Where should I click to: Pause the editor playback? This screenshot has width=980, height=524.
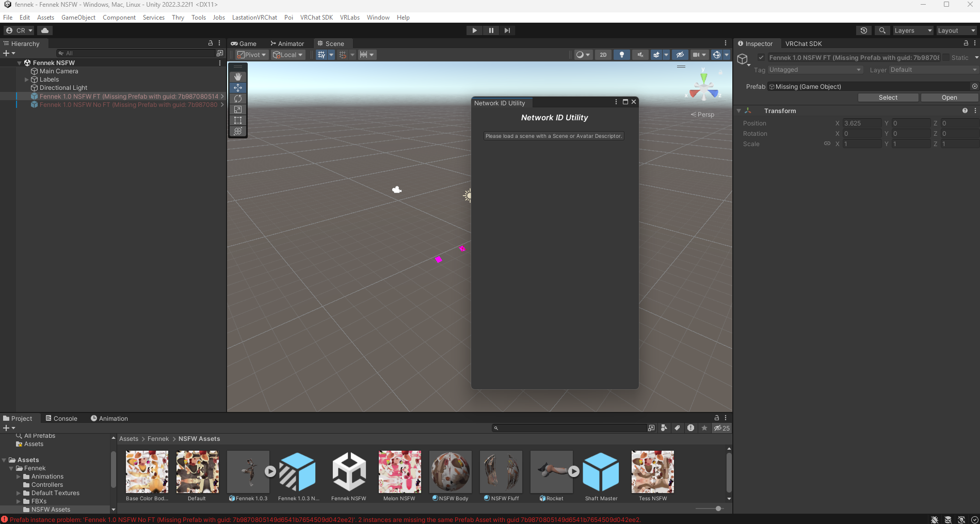491,30
